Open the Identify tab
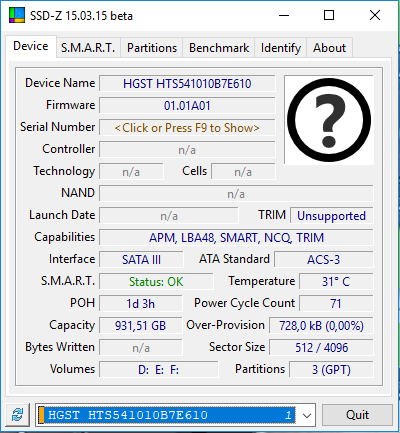 (x=281, y=48)
